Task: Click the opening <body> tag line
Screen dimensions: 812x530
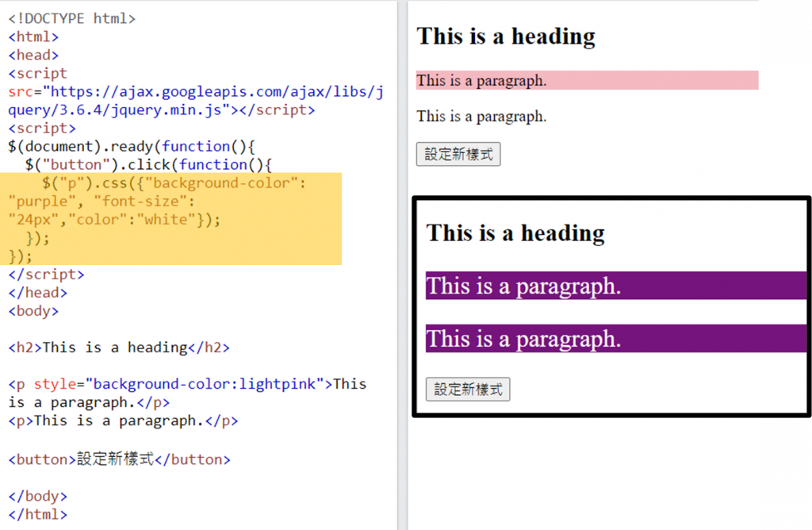Action: pyautogui.click(x=33, y=311)
